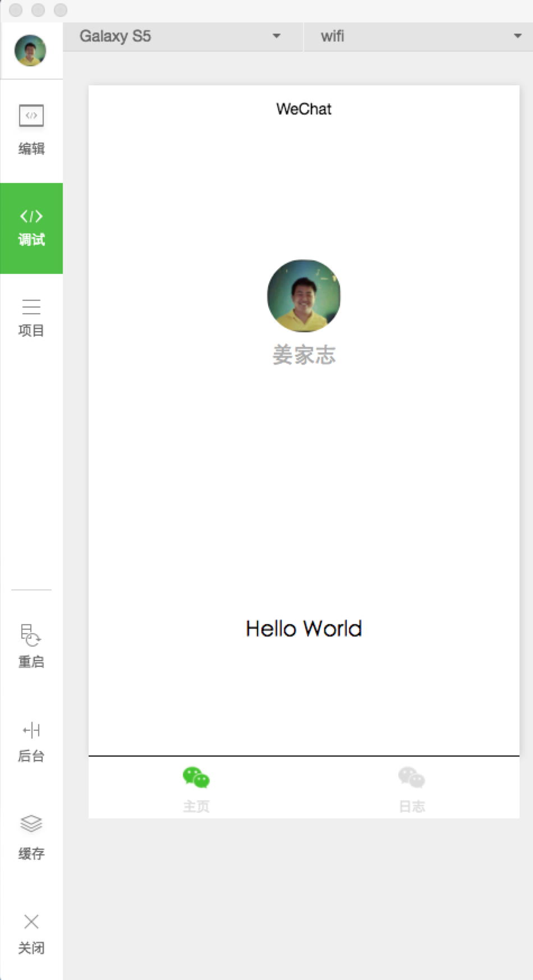Open the 缓存 (Cache) menu
The width and height of the screenshot is (533, 980).
click(x=31, y=838)
